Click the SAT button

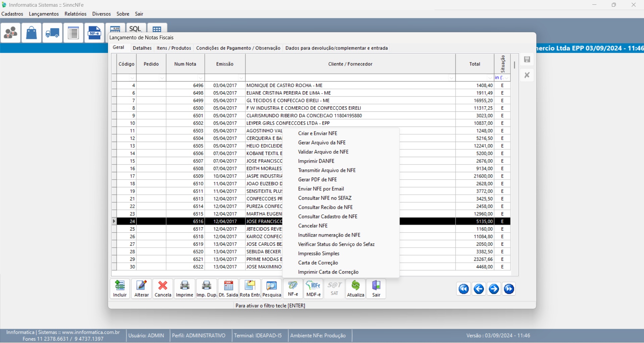335,289
